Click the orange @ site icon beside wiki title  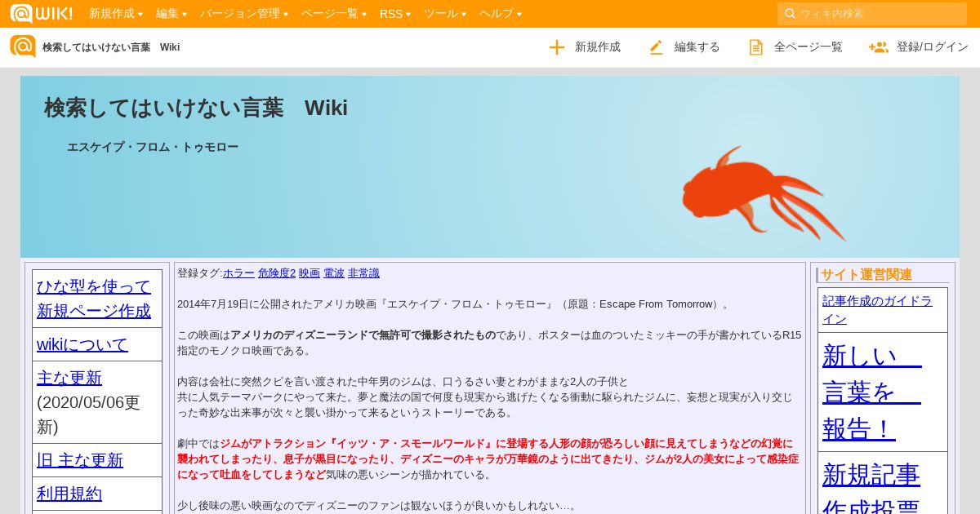point(23,47)
